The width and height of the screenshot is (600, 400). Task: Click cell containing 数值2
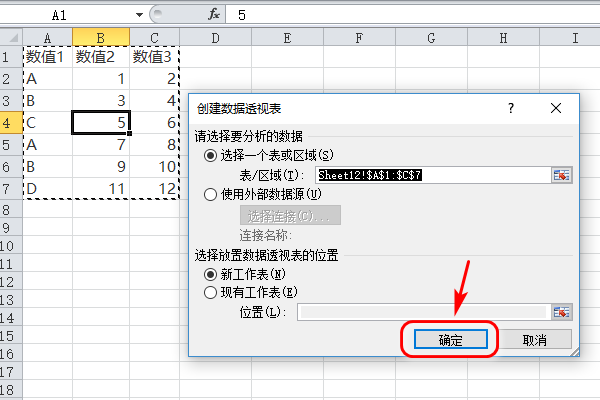coord(101,57)
